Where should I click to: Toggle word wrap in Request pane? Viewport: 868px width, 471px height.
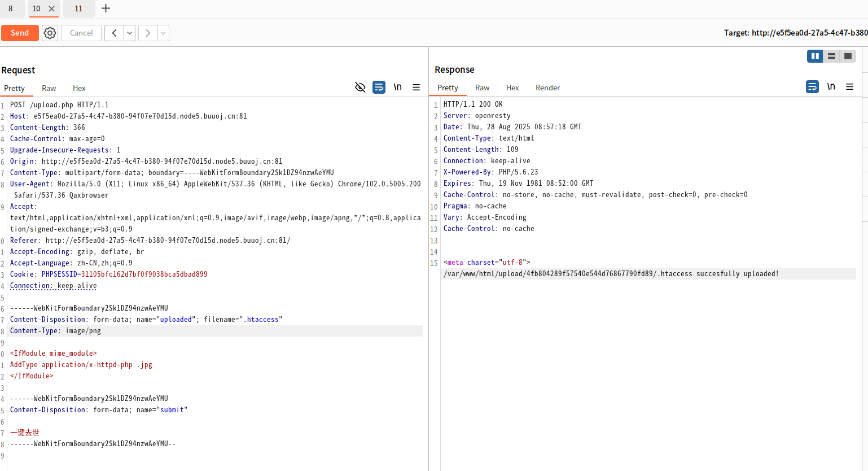pos(379,88)
